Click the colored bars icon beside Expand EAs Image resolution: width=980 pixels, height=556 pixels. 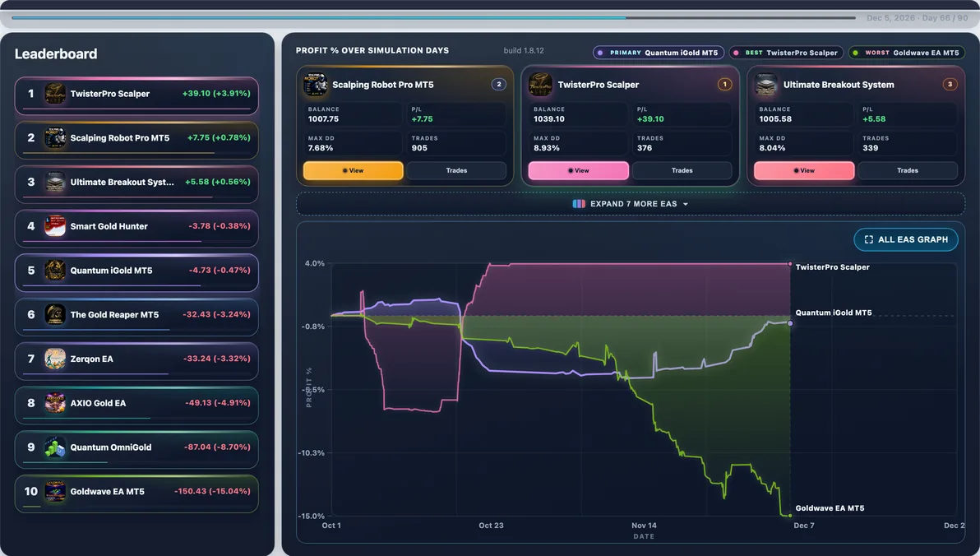579,204
